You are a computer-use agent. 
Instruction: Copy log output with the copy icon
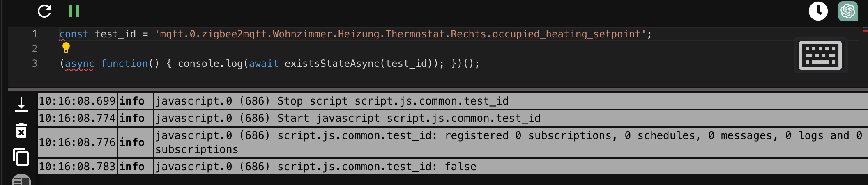(x=21, y=157)
